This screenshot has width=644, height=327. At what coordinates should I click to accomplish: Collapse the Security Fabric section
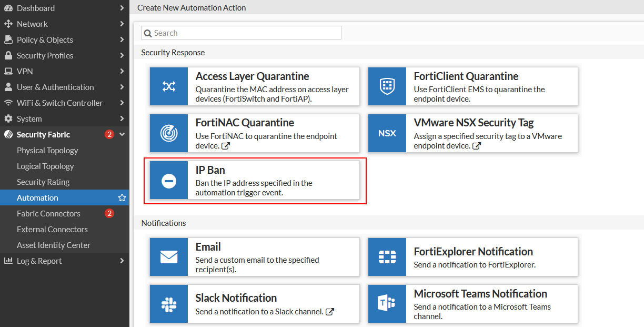[122, 134]
